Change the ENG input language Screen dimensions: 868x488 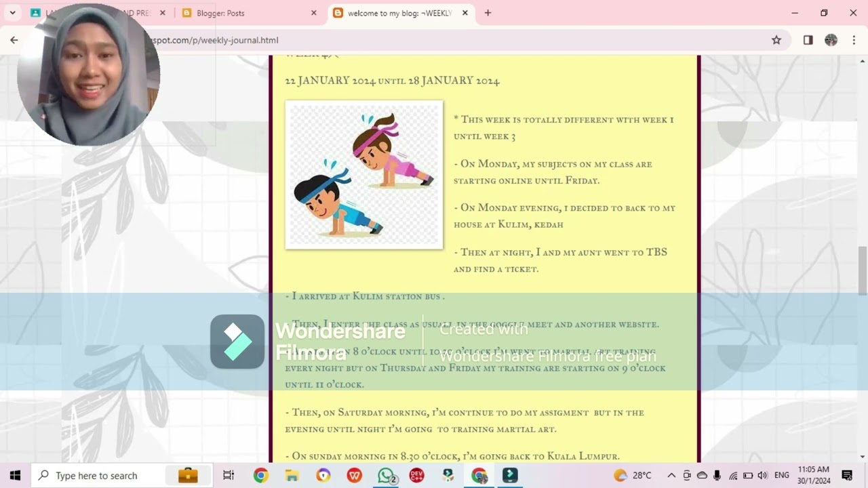781,475
